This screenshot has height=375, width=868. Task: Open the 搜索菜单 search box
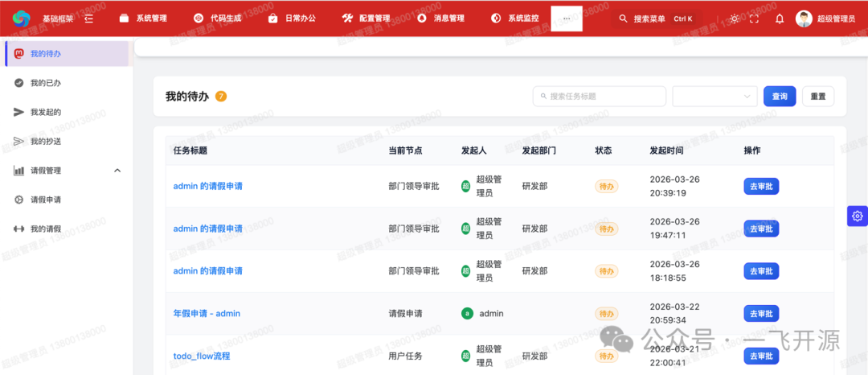pos(656,19)
